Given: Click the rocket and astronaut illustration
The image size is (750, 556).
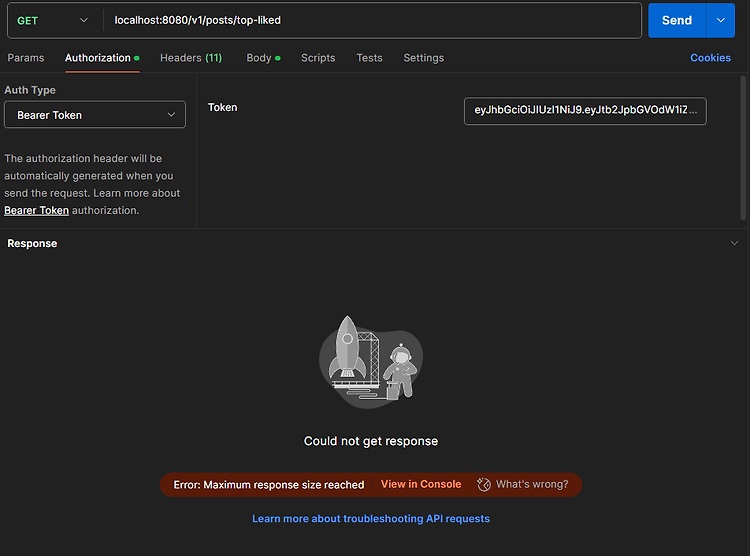Looking at the screenshot, I should (371, 361).
